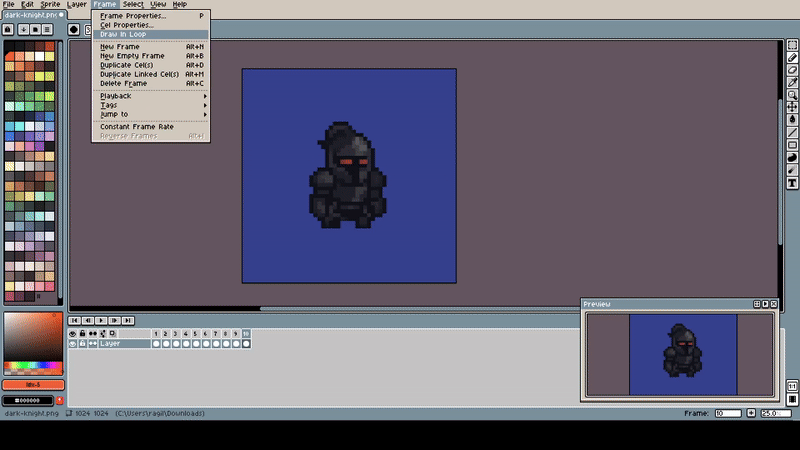This screenshot has height=450, width=800.
Task: Choose Delete Frame menu entry
Action: pyautogui.click(x=151, y=83)
